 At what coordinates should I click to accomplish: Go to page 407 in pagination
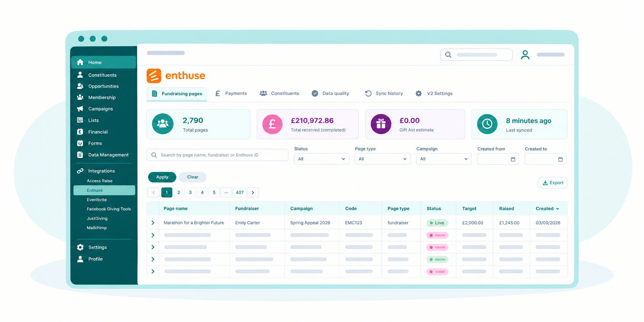(x=240, y=192)
